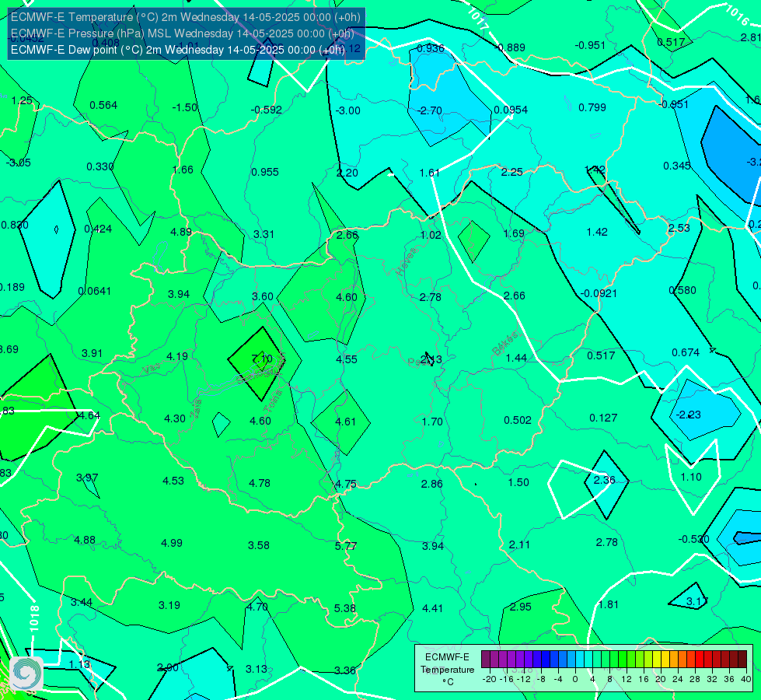This screenshot has height=700, width=761.
Task: Click the 4.78 grid value
Action: tap(259, 483)
